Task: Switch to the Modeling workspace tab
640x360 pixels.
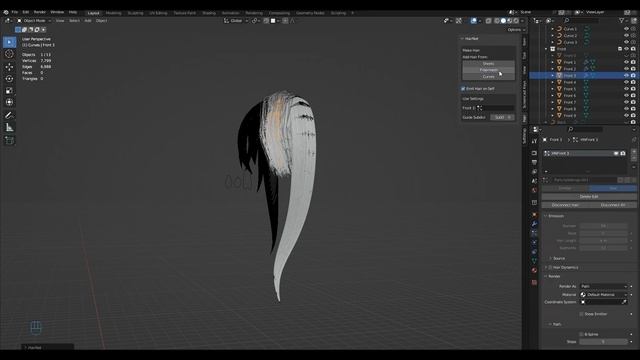Action: pos(113,13)
